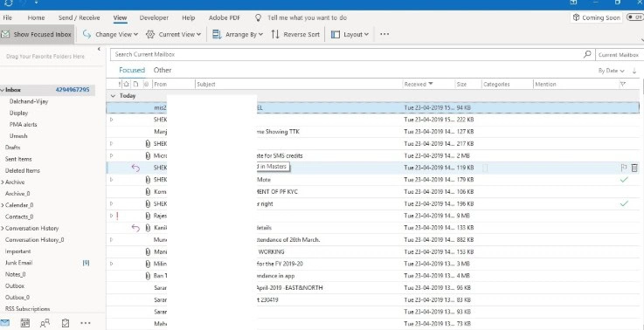Open more navigation options ellipsis
The image size is (644, 330).
coord(85,323)
